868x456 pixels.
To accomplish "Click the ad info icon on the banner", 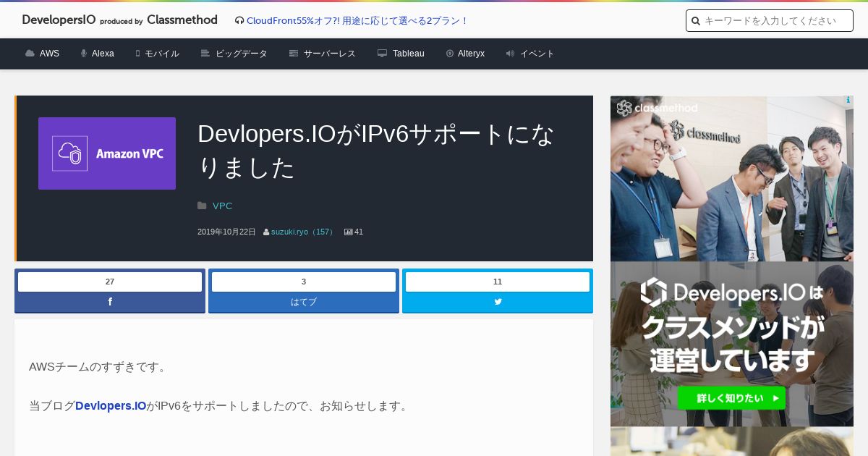I will (848, 101).
